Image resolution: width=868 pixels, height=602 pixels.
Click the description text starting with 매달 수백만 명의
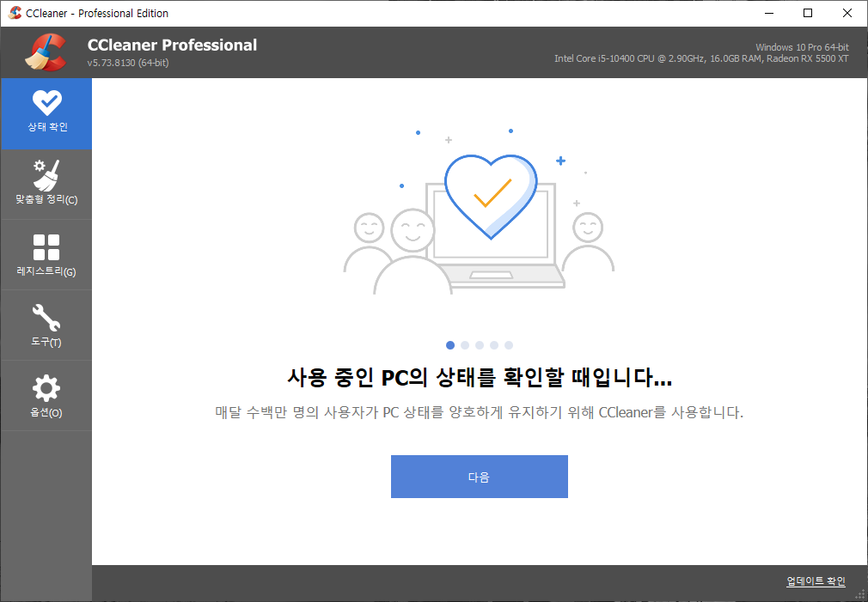pyautogui.click(x=480, y=412)
